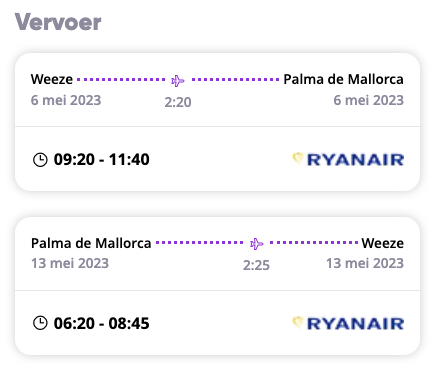448x372 pixels.
Task: Click the dotted route line after Weeze
Action: (121, 80)
